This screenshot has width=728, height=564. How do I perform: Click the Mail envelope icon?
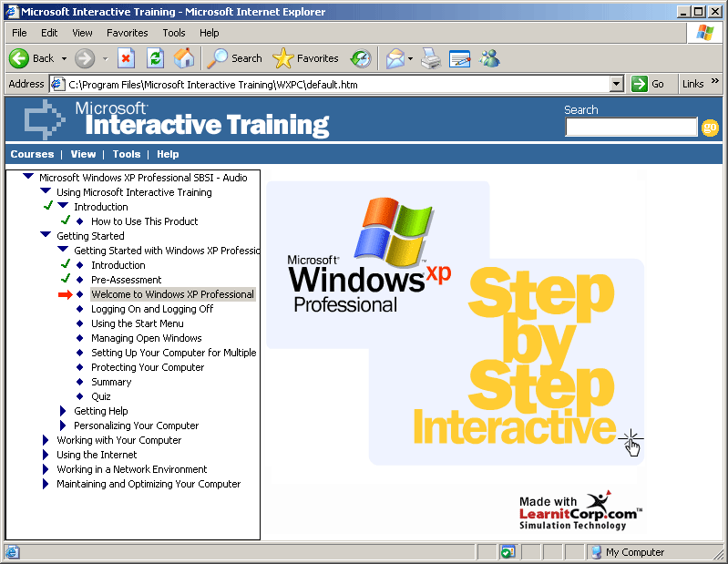pos(395,58)
